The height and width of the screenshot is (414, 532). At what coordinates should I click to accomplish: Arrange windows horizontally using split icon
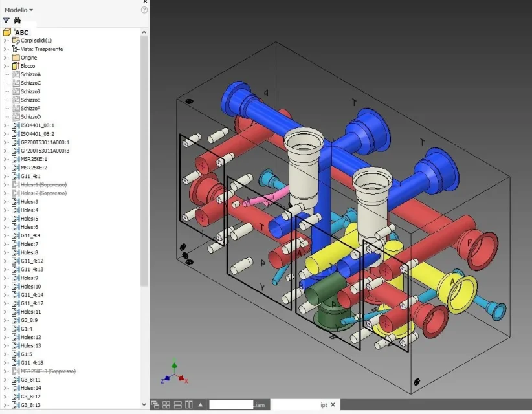point(178,404)
